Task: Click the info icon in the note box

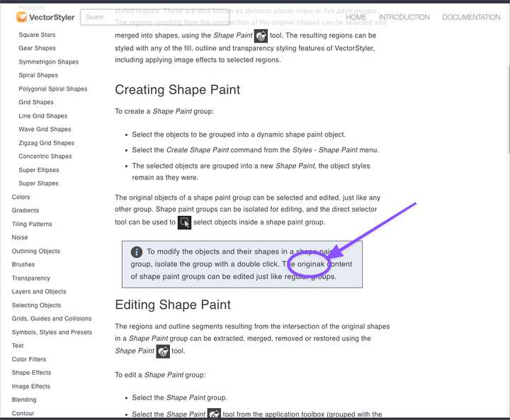Action: [137, 252]
